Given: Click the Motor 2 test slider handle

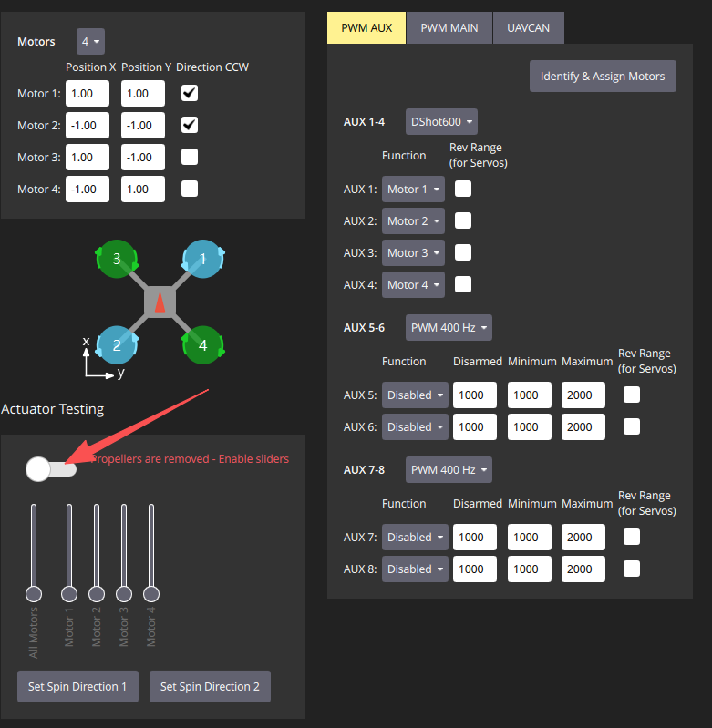Looking at the screenshot, I should tap(97, 594).
